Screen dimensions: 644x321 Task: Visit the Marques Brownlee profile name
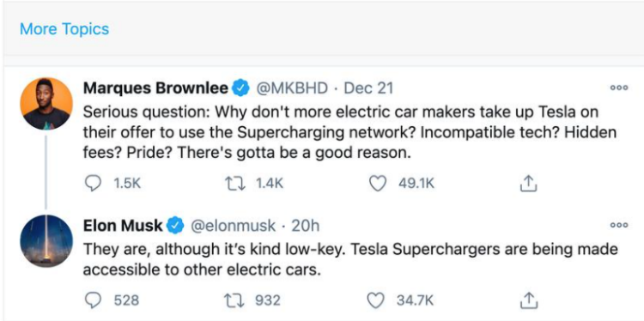coord(155,88)
